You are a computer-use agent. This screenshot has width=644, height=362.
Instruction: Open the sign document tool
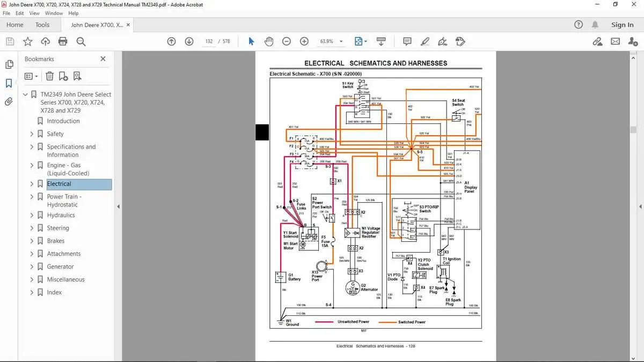tap(443, 41)
